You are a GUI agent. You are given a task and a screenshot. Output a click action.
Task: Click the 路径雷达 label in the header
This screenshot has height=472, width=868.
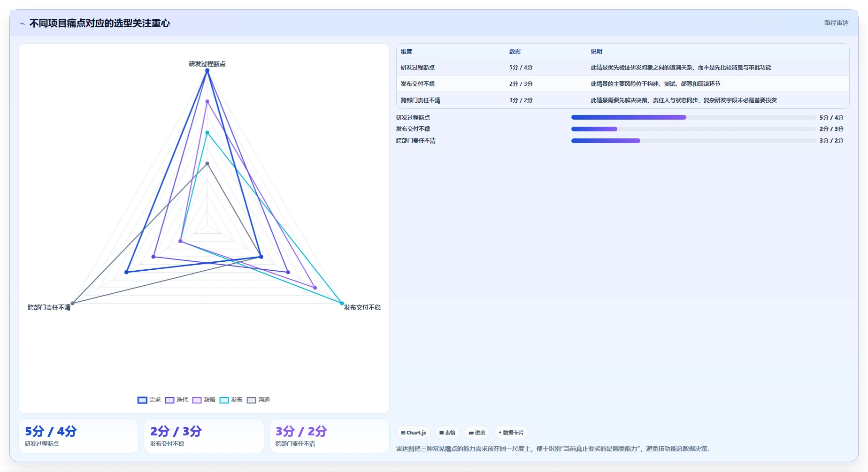[836, 23]
